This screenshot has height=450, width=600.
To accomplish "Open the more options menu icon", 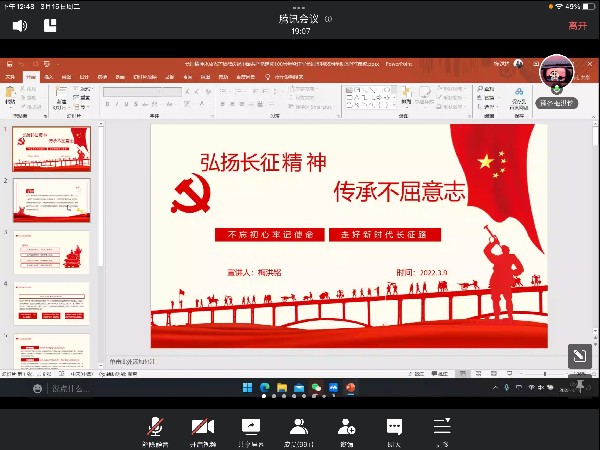I will coord(442,426).
